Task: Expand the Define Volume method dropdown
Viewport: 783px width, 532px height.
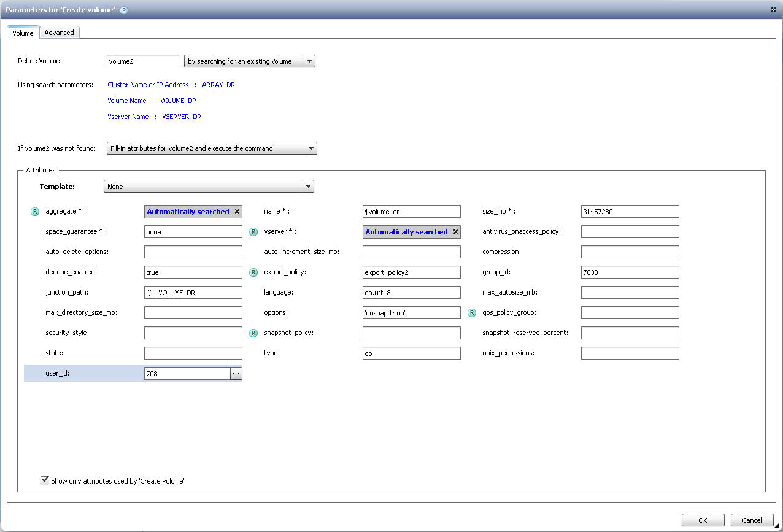Action: 309,61
